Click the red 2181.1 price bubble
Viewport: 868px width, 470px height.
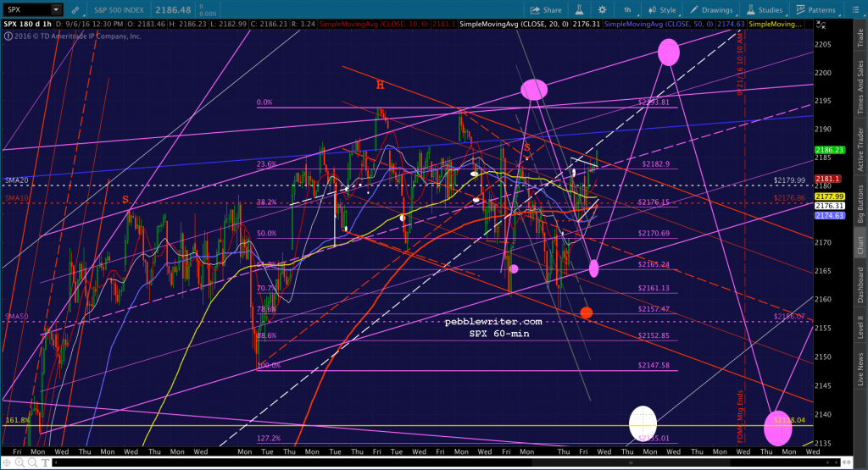828,179
